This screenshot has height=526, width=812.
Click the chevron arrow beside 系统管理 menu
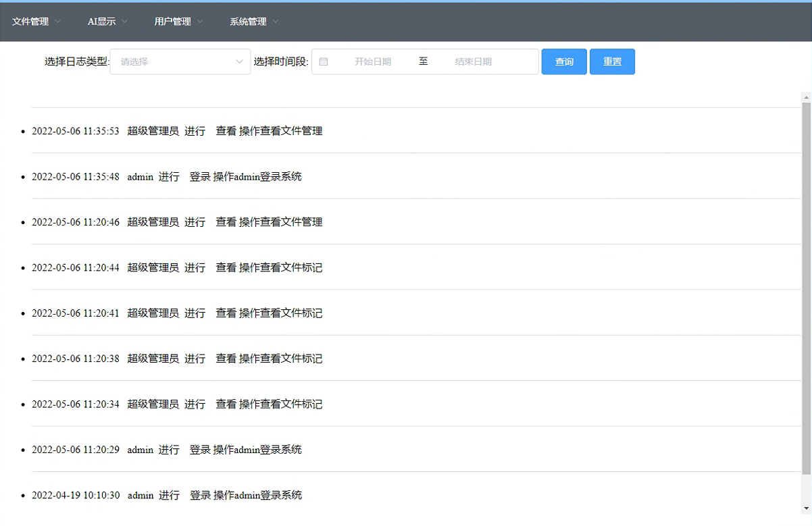tap(276, 22)
